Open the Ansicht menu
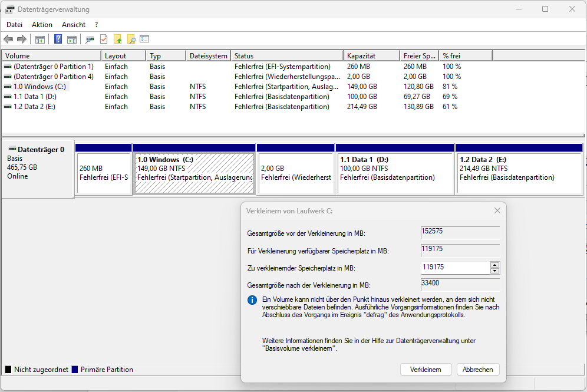 click(x=73, y=24)
